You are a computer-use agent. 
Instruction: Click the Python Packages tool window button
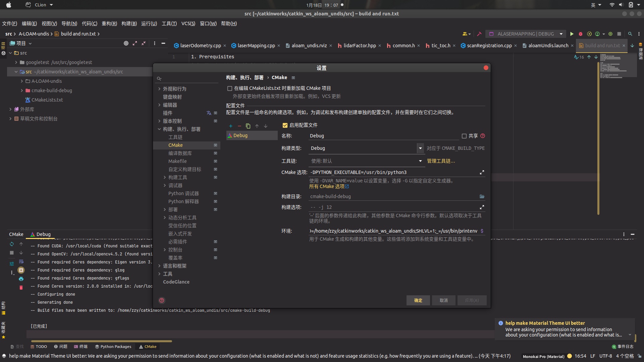click(x=113, y=347)
